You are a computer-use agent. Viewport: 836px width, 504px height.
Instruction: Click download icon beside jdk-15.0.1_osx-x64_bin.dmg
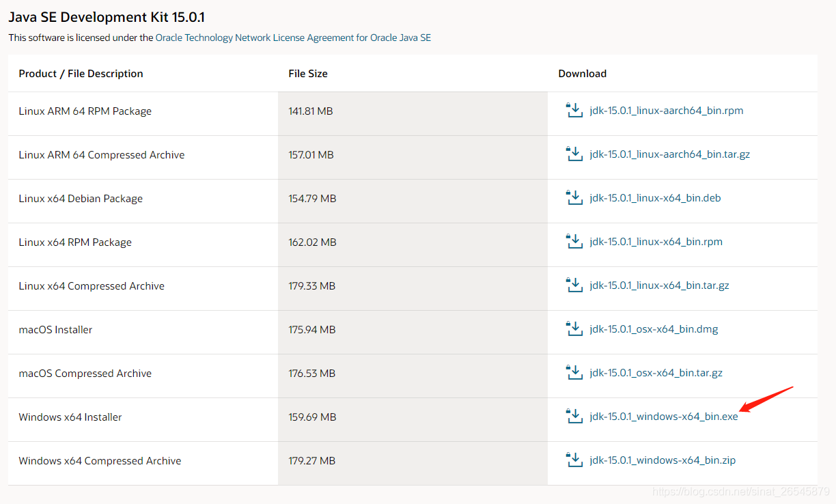tap(574, 328)
